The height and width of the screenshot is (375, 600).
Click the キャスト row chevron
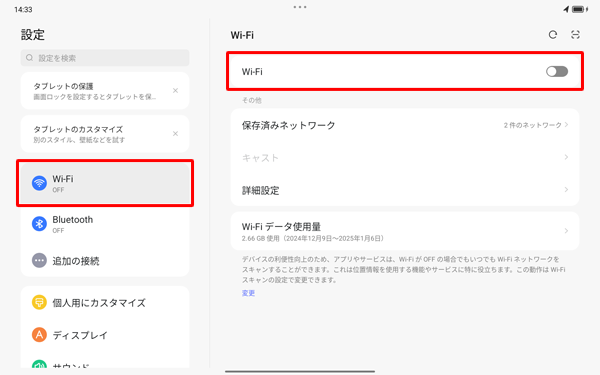pyautogui.click(x=566, y=157)
